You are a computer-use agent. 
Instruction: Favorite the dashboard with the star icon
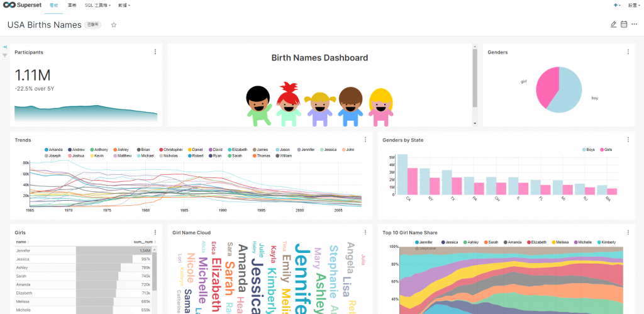(x=114, y=25)
